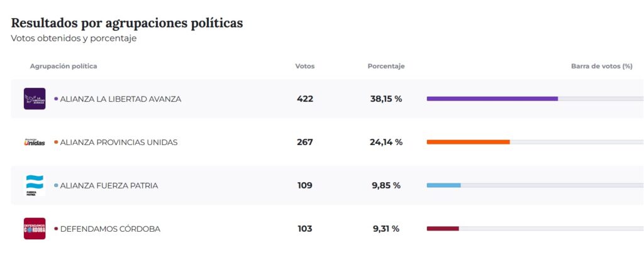Click the dark red dot beside Defendamos Córdoba
The width and height of the screenshot is (644, 255).
pos(56,229)
